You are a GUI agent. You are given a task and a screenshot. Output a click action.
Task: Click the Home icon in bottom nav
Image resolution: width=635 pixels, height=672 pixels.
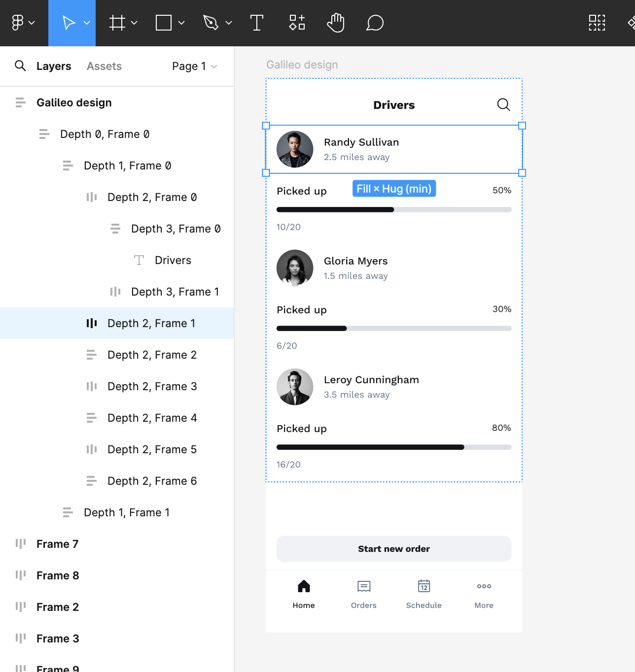pos(304,586)
